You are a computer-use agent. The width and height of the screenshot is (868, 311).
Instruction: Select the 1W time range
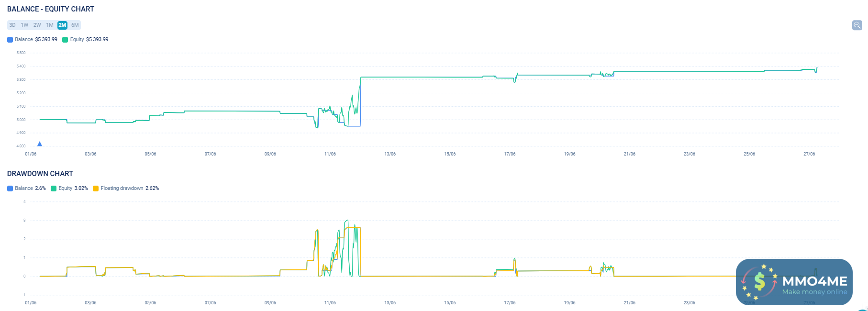[24, 25]
